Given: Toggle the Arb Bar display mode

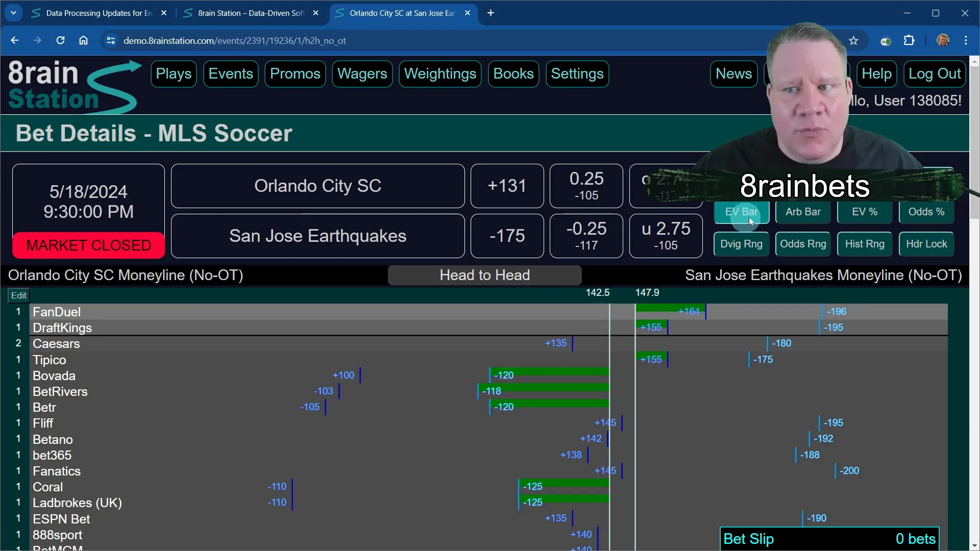Looking at the screenshot, I should [803, 212].
